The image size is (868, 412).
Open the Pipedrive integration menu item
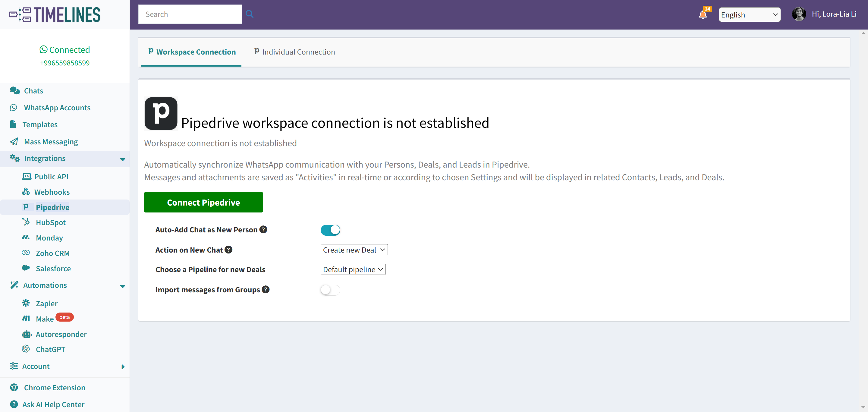click(x=65, y=207)
